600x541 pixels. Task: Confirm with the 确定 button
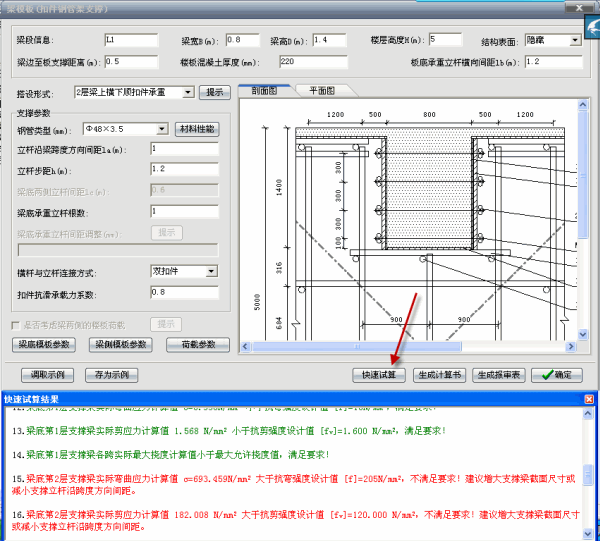pyautogui.click(x=557, y=375)
